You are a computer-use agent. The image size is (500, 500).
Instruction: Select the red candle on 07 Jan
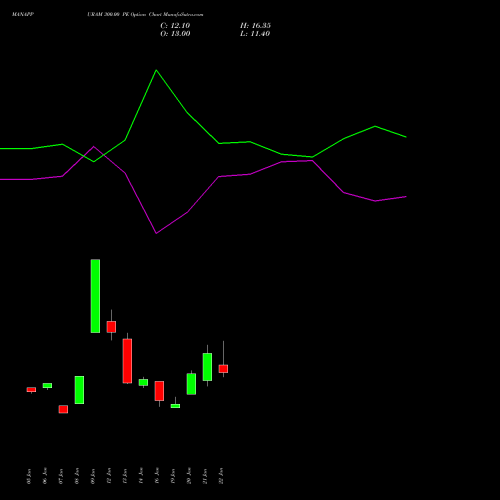tap(63, 409)
